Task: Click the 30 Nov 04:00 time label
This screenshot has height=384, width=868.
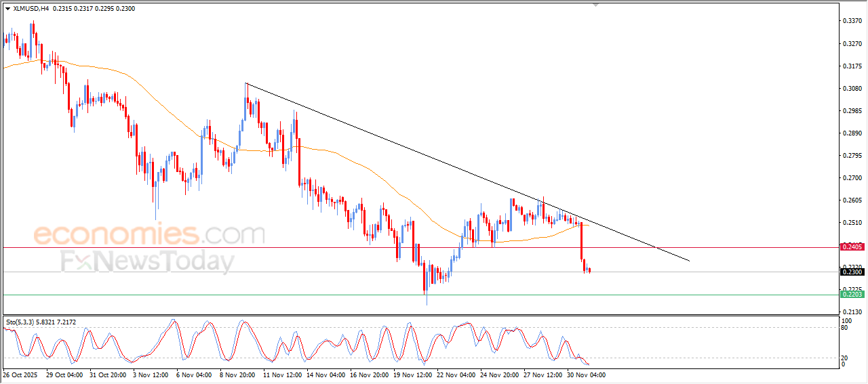Action: [585, 375]
